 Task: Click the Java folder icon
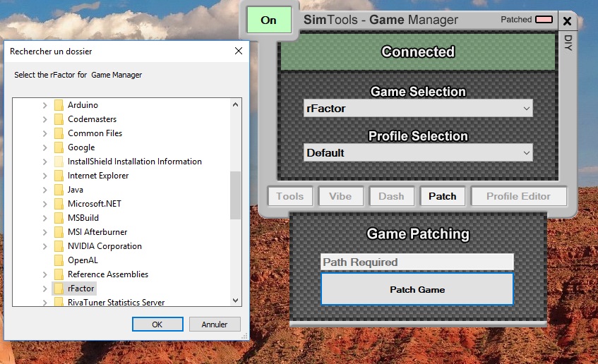tap(59, 190)
